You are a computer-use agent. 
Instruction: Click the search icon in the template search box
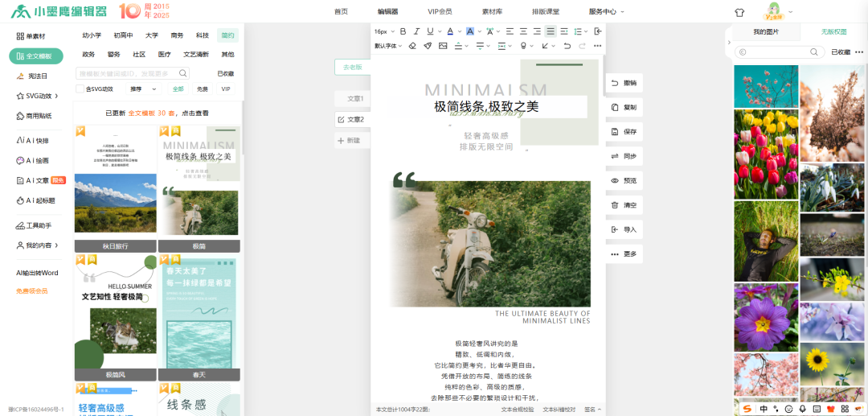pyautogui.click(x=182, y=73)
